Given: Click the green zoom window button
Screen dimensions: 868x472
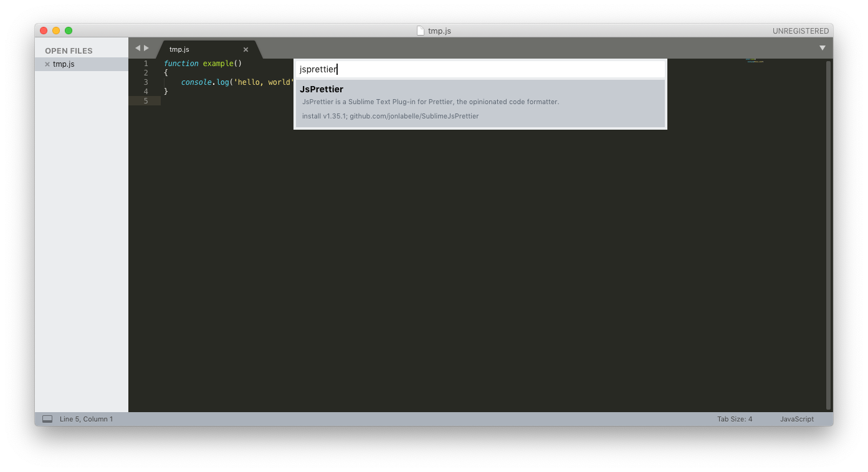Looking at the screenshot, I should tap(69, 31).
